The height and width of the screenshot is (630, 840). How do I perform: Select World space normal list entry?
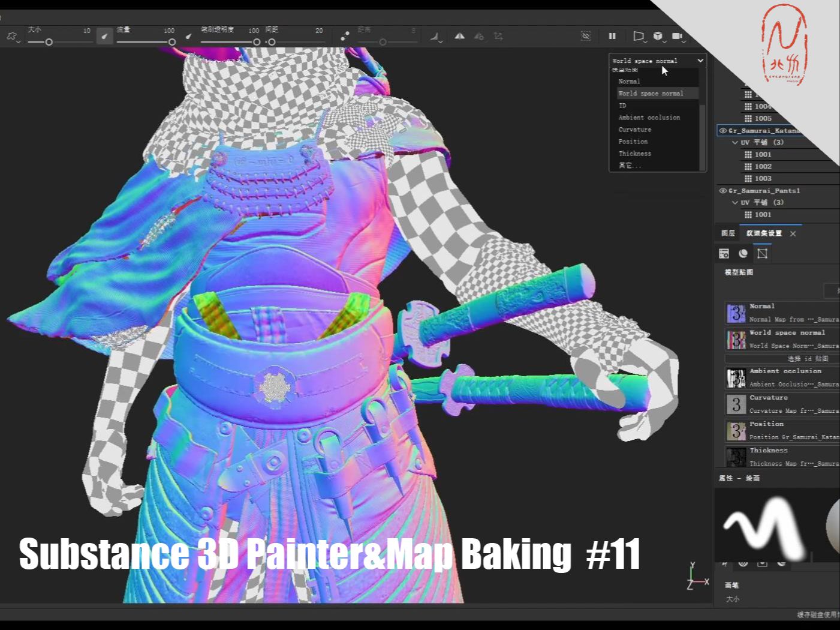(658, 93)
